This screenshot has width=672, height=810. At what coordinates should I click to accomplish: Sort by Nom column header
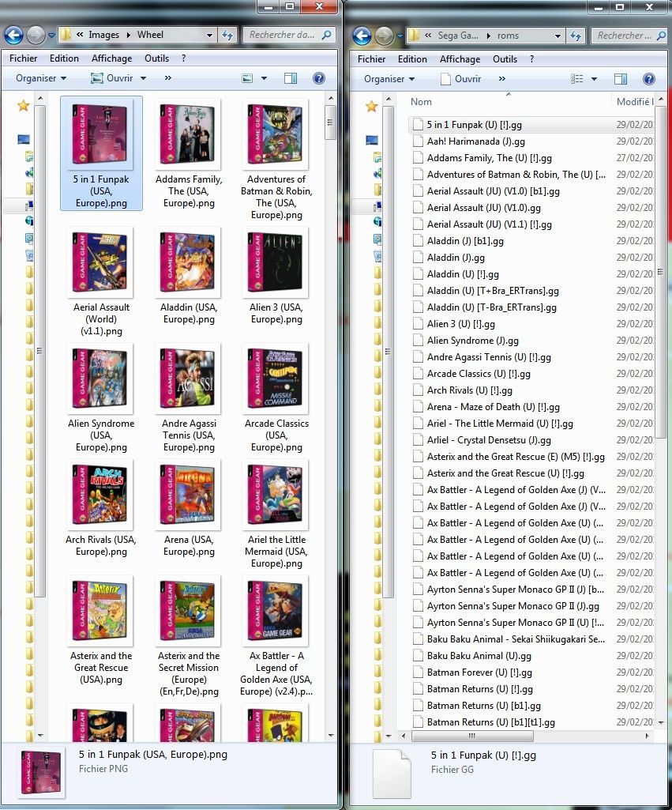(x=421, y=102)
